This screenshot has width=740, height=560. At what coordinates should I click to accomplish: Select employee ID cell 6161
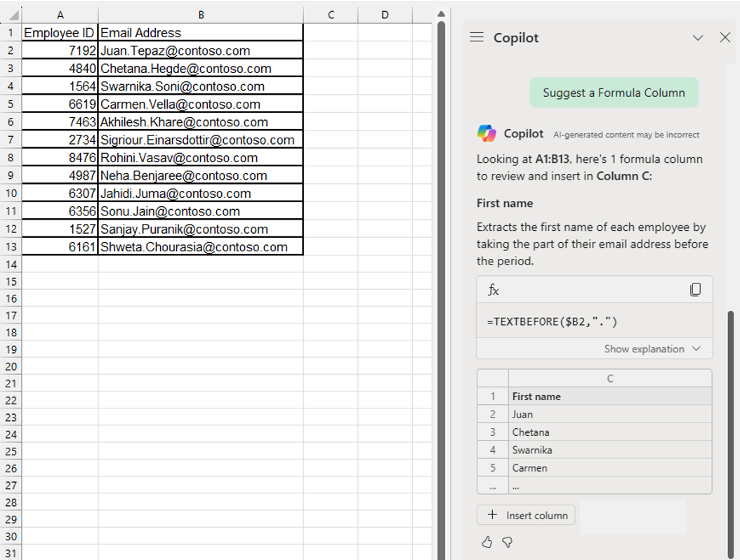click(x=60, y=247)
